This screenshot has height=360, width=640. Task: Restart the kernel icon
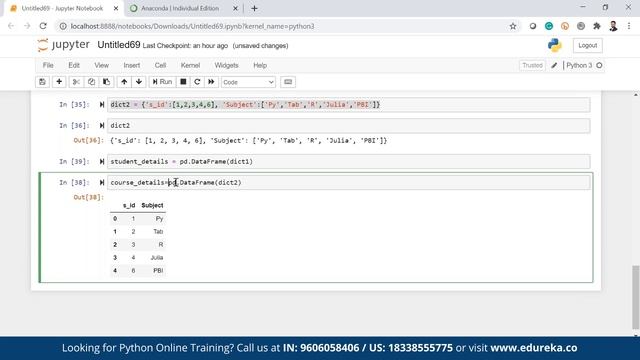click(x=197, y=82)
